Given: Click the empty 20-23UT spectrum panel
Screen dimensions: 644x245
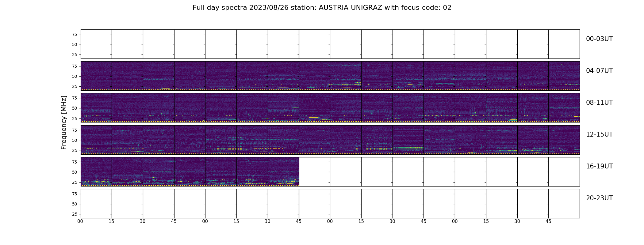Looking at the screenshot, I should click(330, 203).
